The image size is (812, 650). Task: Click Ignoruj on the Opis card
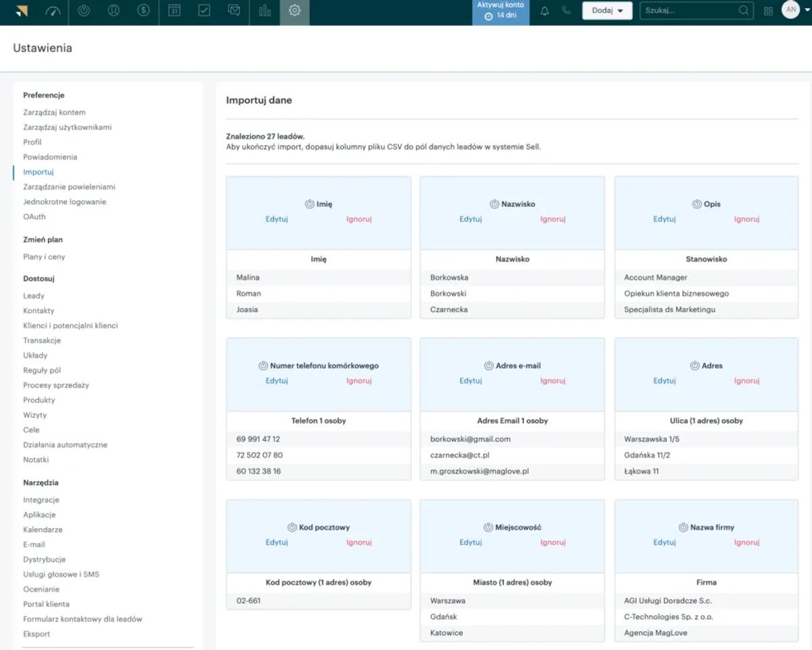coord(747,219)
